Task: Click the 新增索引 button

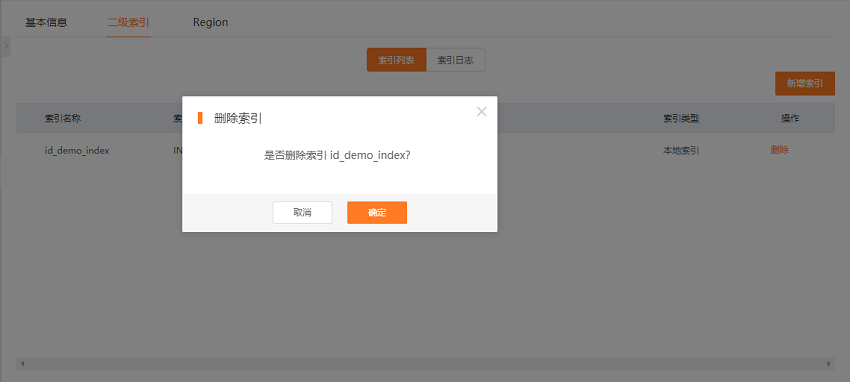Action: pyautogui.click(x=805, y=83)
